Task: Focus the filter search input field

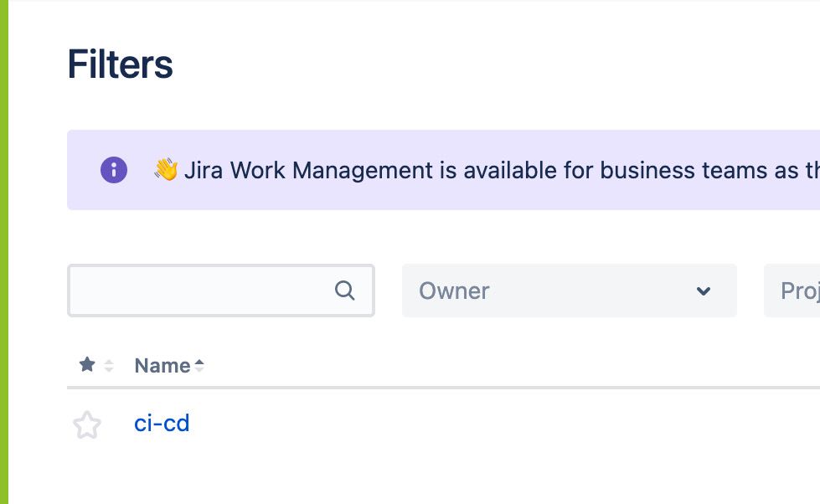Action: (x=220, y=291)
